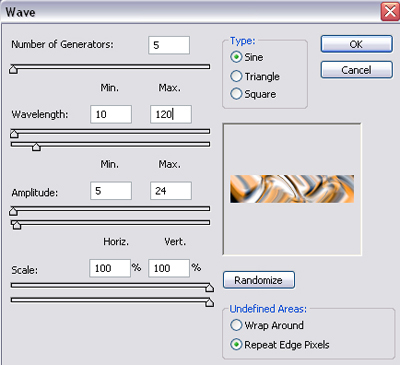Click the Scale label
The image size is (400, 365).
25,270
